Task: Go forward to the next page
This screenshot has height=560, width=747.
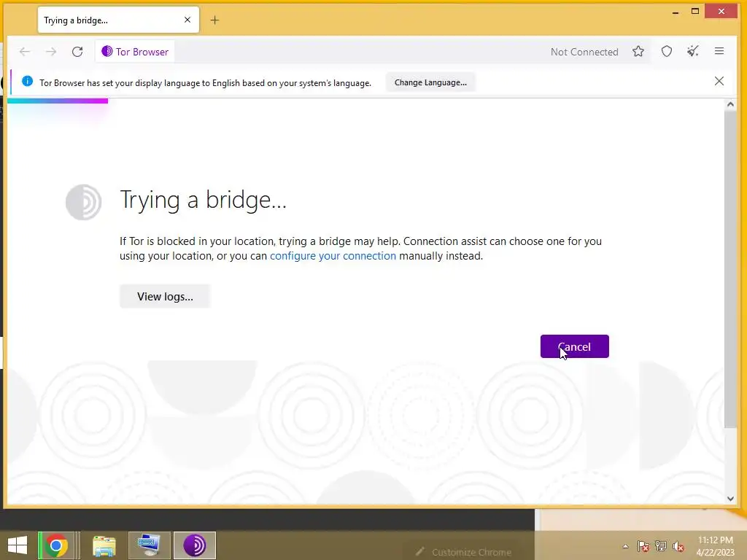Action: (x=51, y=52)
